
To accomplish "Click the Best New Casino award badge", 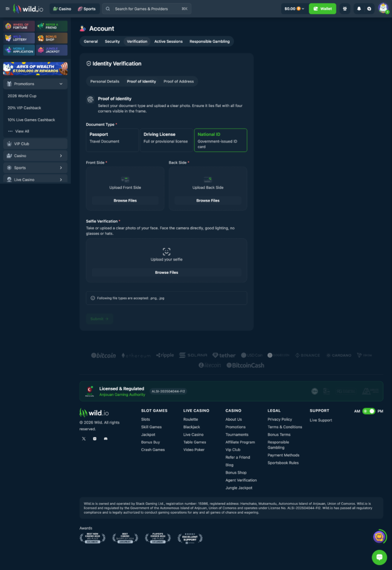I will [x=92, y=538].
